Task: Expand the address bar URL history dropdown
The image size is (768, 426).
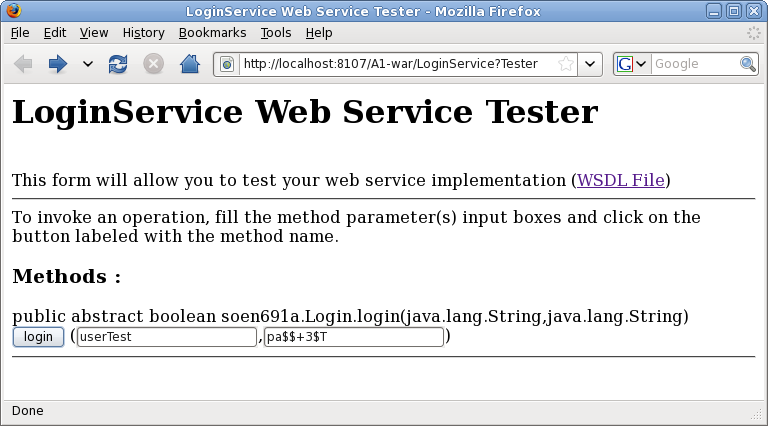Action: [590, 64]
